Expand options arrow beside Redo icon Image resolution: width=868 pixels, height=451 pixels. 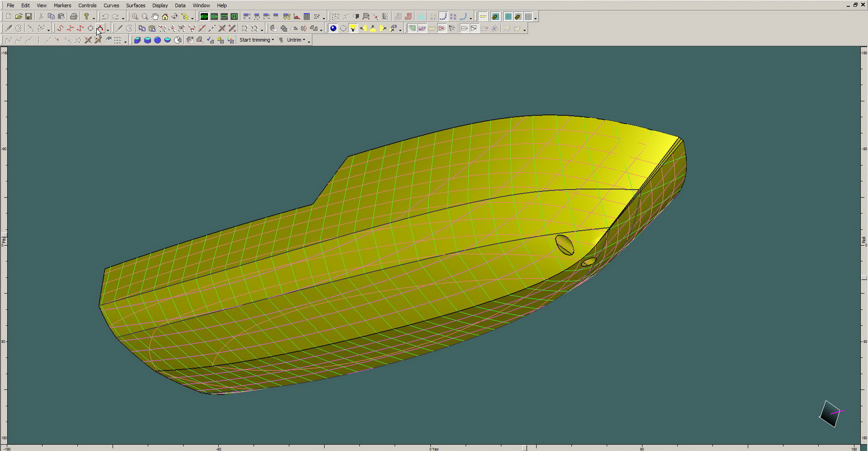pos(123,18)
